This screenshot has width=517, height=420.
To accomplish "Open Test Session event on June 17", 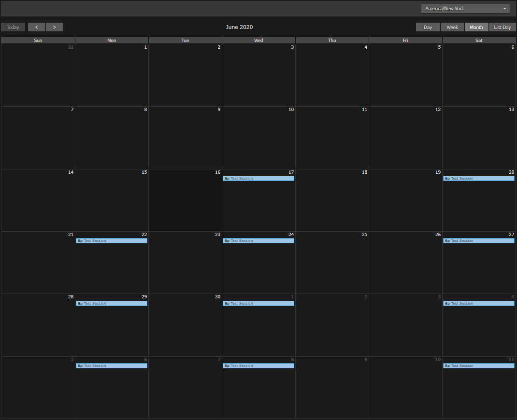I will pyautogui.click(x=258, y=179).
